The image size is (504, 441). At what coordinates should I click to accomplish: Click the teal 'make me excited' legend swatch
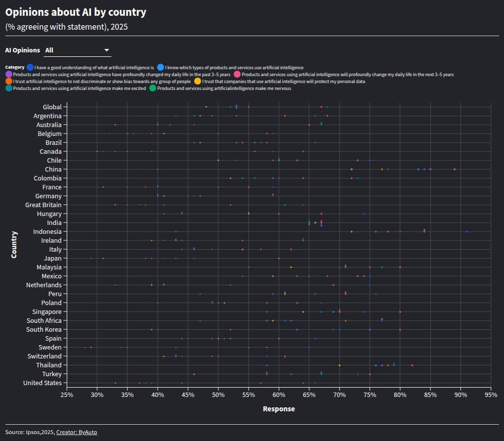pos(9,88)
